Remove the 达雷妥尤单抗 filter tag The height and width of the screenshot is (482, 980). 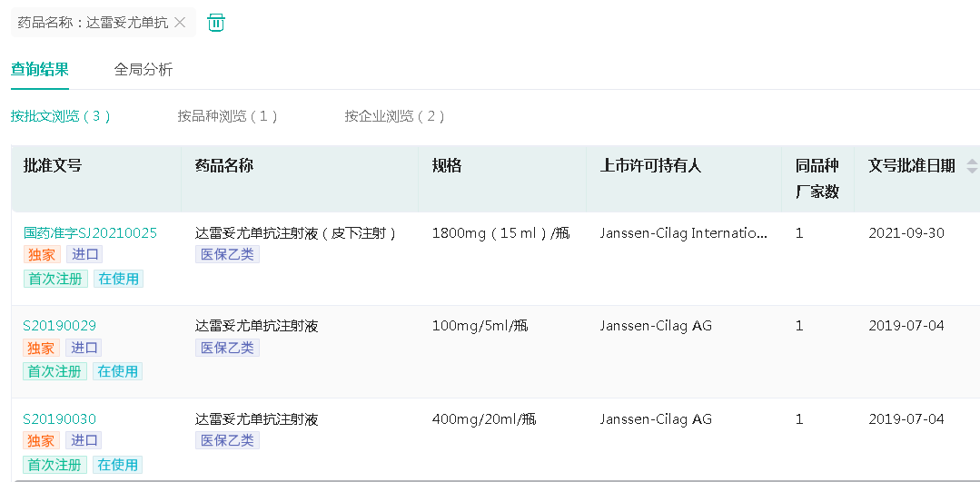[x=180, y=23]
